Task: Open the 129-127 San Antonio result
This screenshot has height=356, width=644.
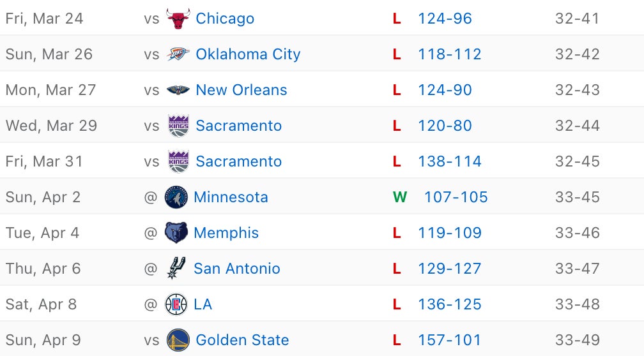Action: 450,269
